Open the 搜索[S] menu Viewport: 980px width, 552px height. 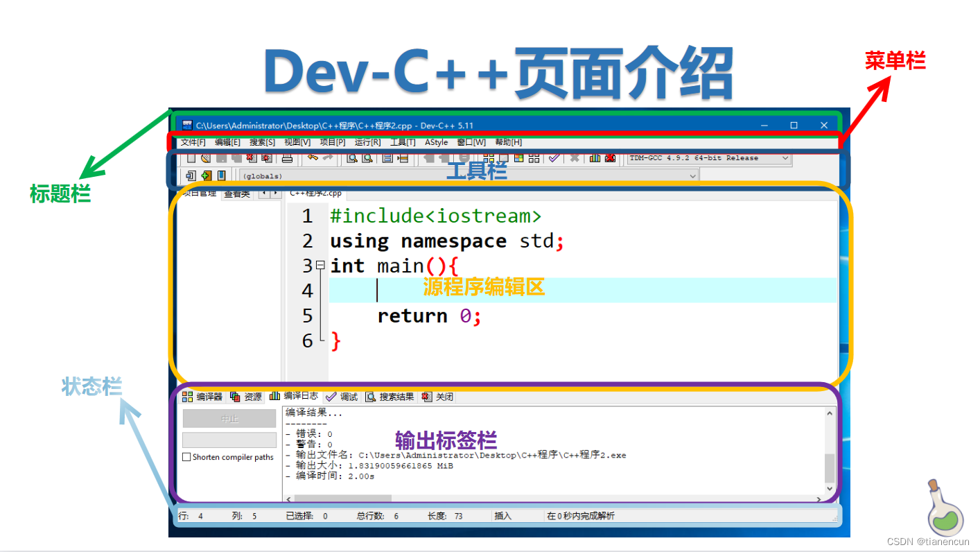tap(262, 142)
